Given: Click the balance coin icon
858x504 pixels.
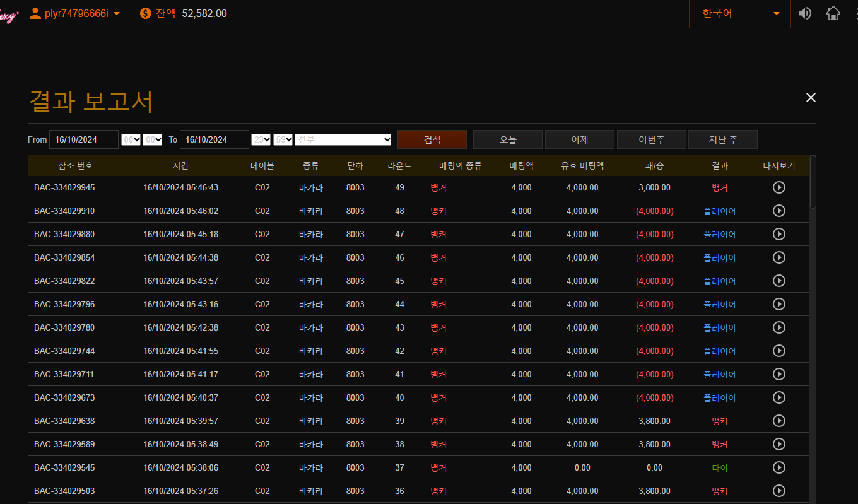Looking at the screenshot, I should (x=146, y=13).
